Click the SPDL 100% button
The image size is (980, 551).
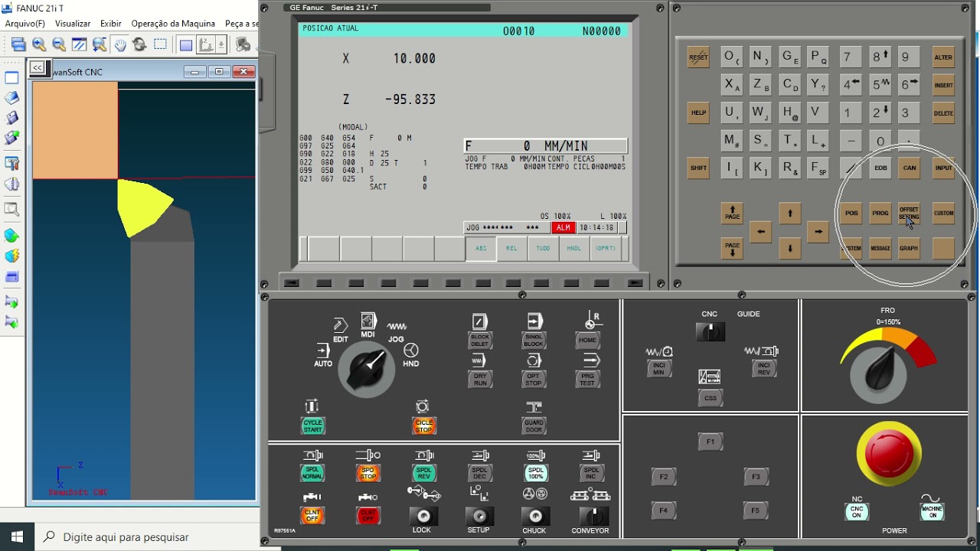pos(536,473)
